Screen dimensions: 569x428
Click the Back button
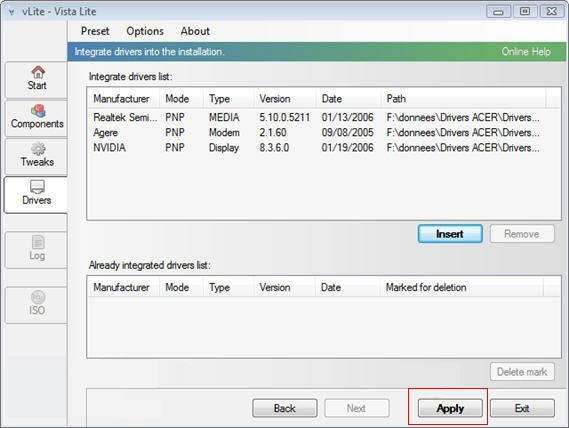(x=285, y=408)
